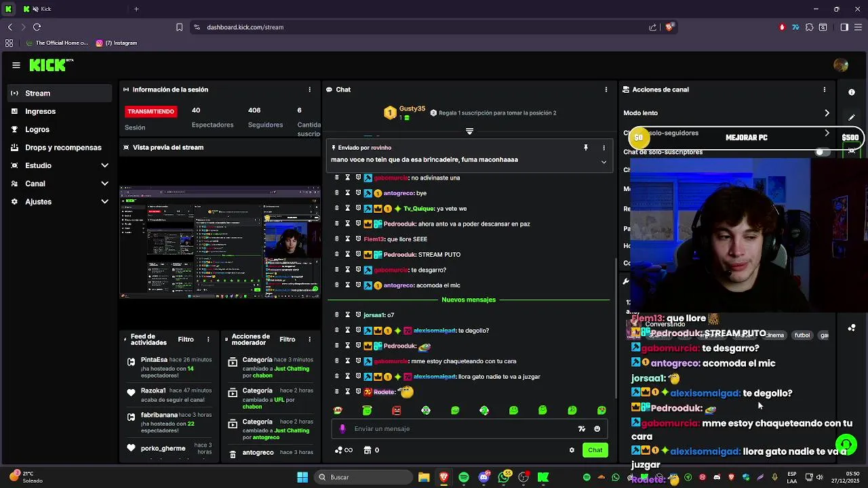
Task: Open Chat panel three-dot menu
Action: (x=606, y=89)
